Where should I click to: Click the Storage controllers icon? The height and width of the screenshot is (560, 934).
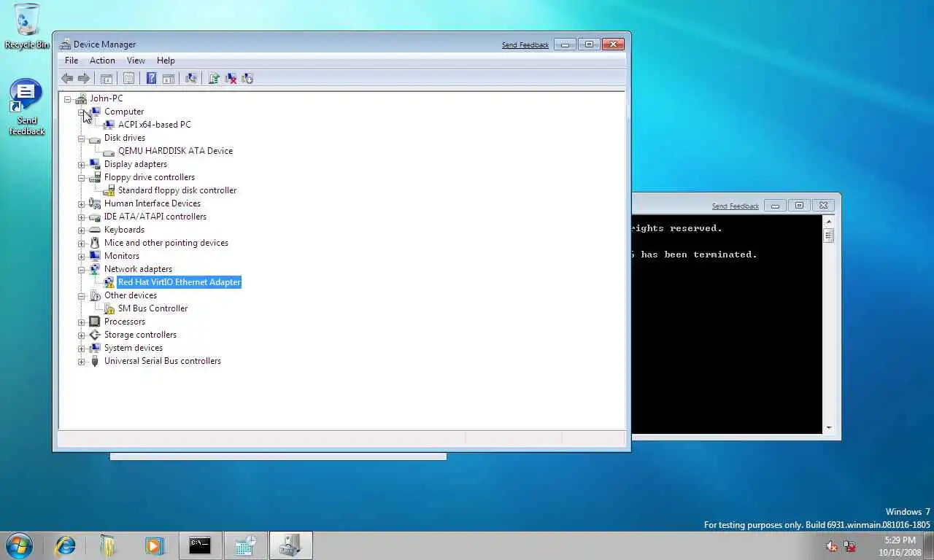pyautogui.click(x=95, y=335)
